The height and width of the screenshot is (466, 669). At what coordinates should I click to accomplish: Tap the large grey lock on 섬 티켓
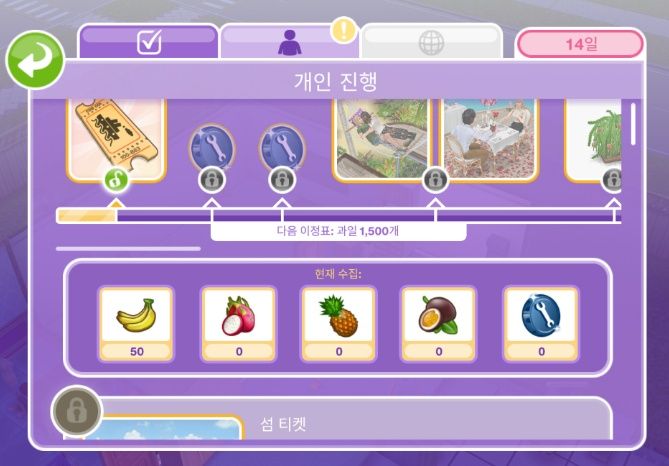77,411
